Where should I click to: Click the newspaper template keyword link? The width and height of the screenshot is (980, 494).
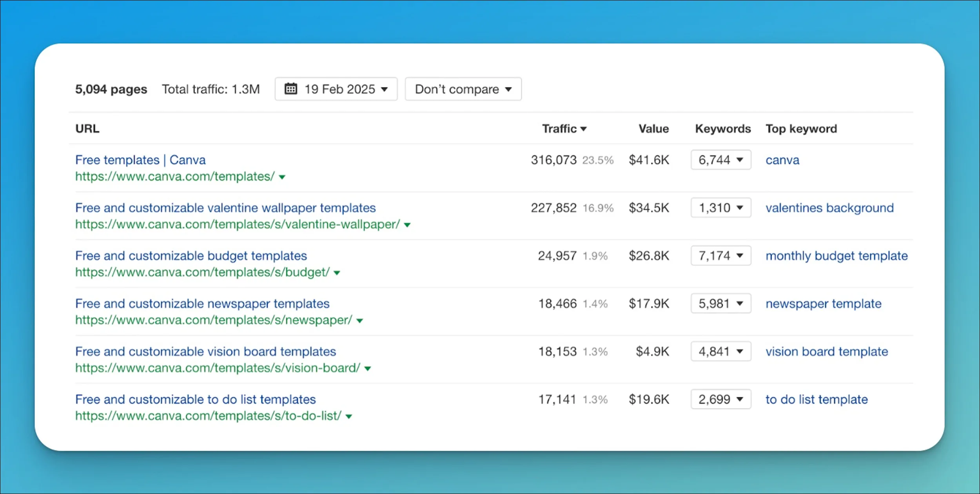click(823, 304)
